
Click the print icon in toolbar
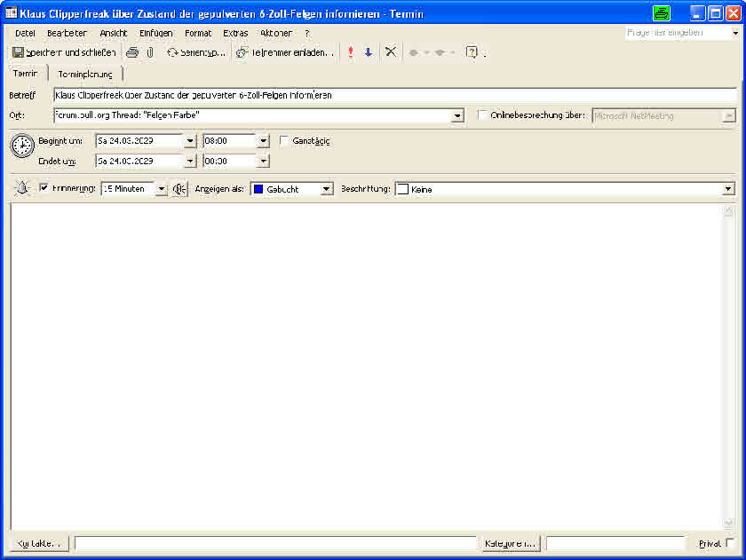coord(132,52)
